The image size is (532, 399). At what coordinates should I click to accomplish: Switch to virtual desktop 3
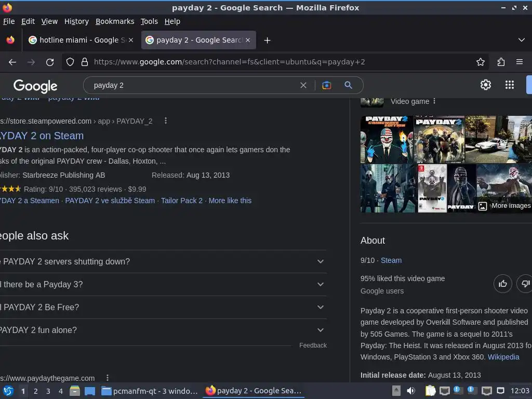pos(48,391)
